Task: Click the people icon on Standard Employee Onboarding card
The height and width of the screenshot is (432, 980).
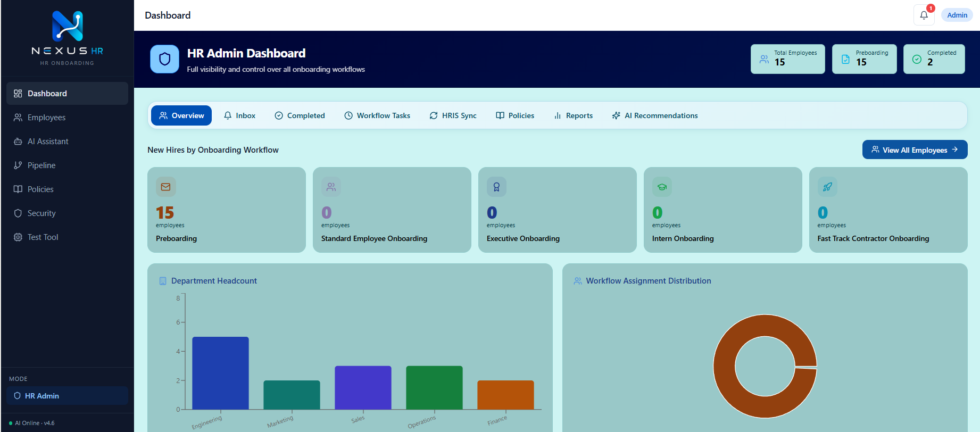Action: tap(331, 187)
